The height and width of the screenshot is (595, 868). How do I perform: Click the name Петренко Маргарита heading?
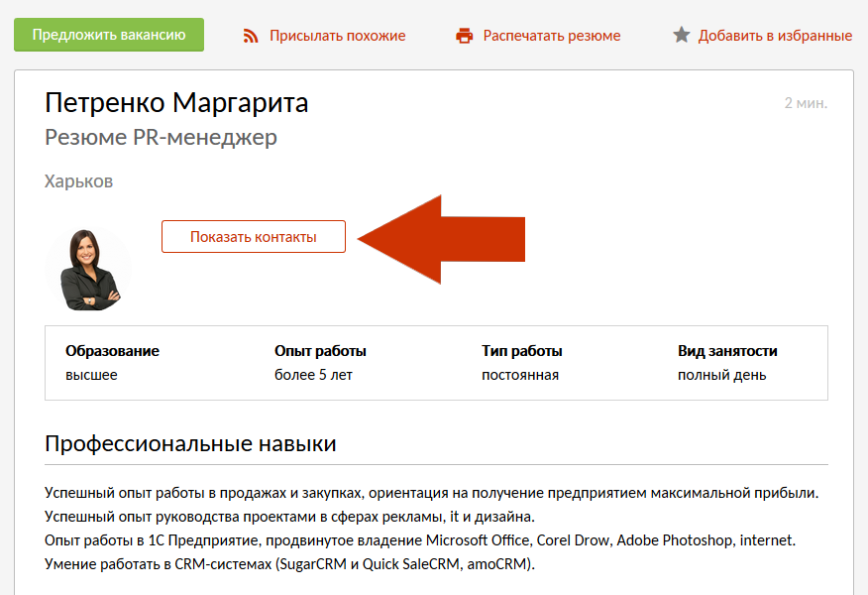click(x=176, y=103)
